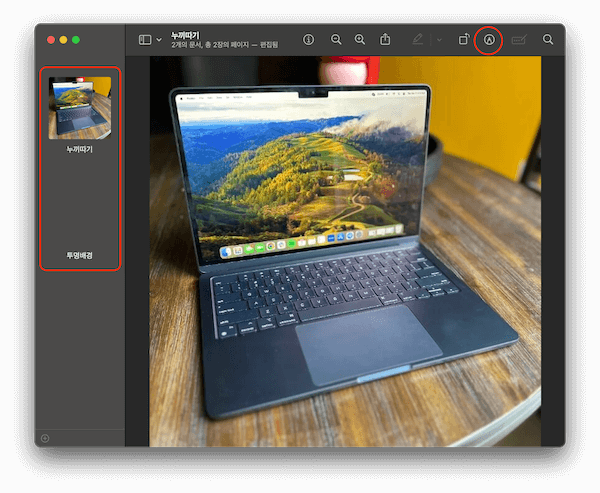Click the 누끼따기 window title

pyautogui.click(x=185, y=36)
